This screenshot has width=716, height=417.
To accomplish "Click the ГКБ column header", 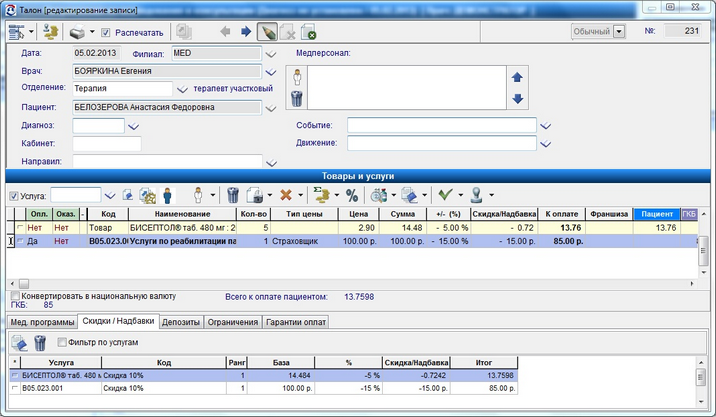I will 689,214.
